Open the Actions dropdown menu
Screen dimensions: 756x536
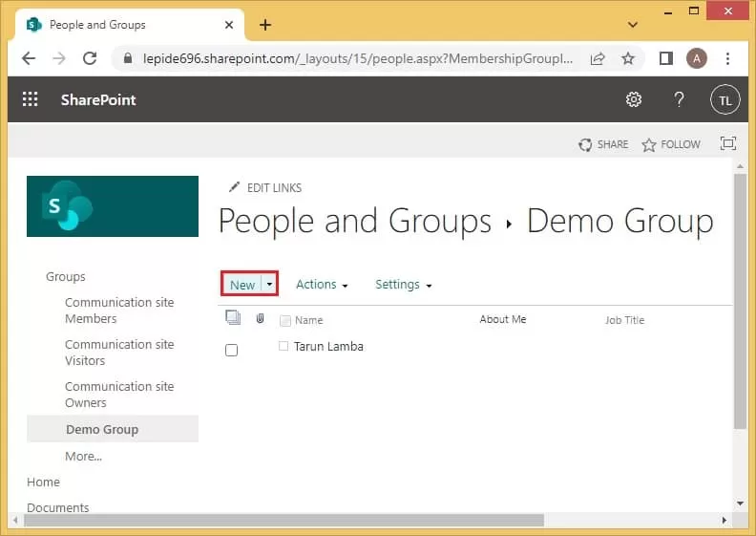coord(322,285)
